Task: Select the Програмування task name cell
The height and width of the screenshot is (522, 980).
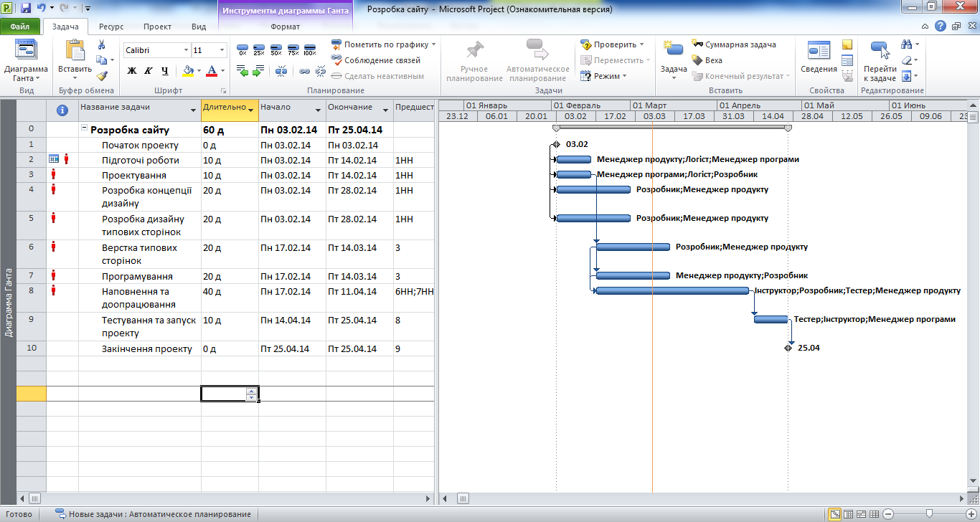Action: tap(140, 276)
